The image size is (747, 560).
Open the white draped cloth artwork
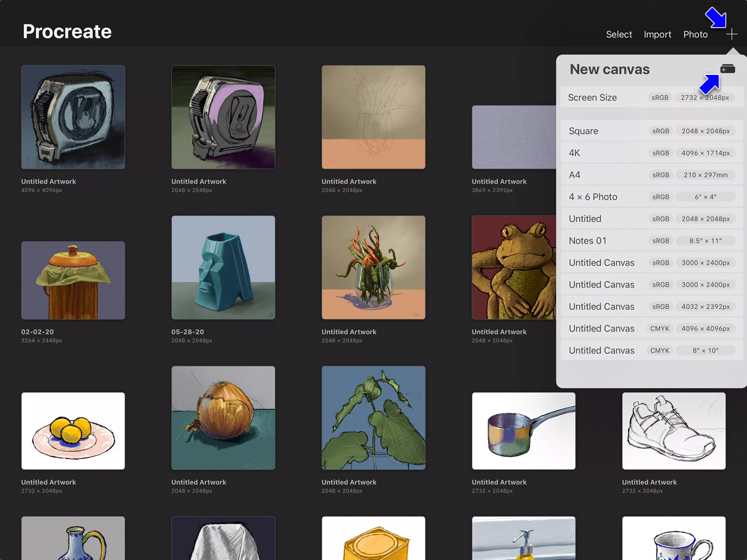coord(223,538)
